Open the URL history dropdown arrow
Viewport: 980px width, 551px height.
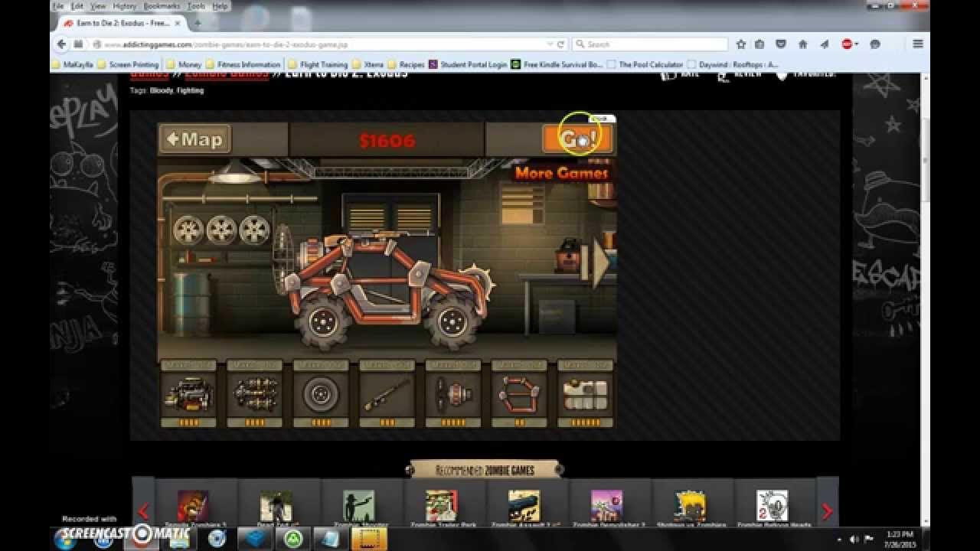(550, 44)
